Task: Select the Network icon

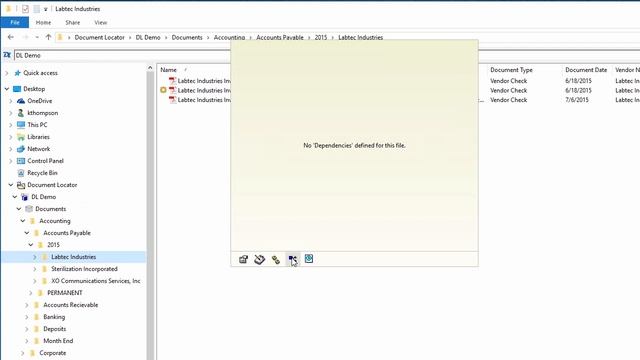Action: click(x=21, y=149)
